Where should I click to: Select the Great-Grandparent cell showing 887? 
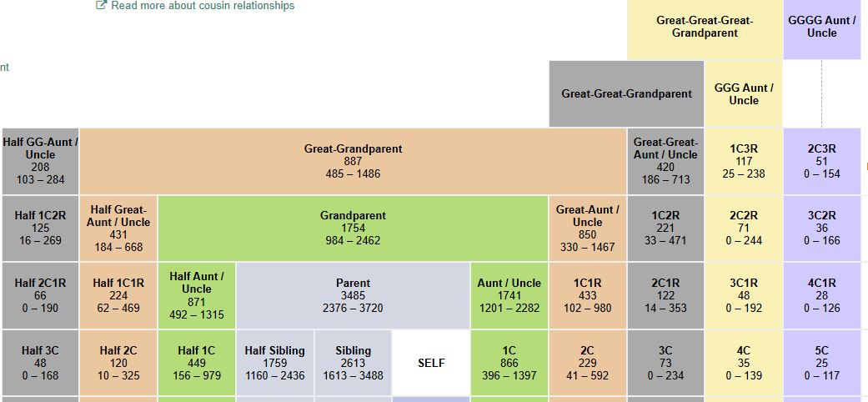pyautogui.click(x=353, y=161)
